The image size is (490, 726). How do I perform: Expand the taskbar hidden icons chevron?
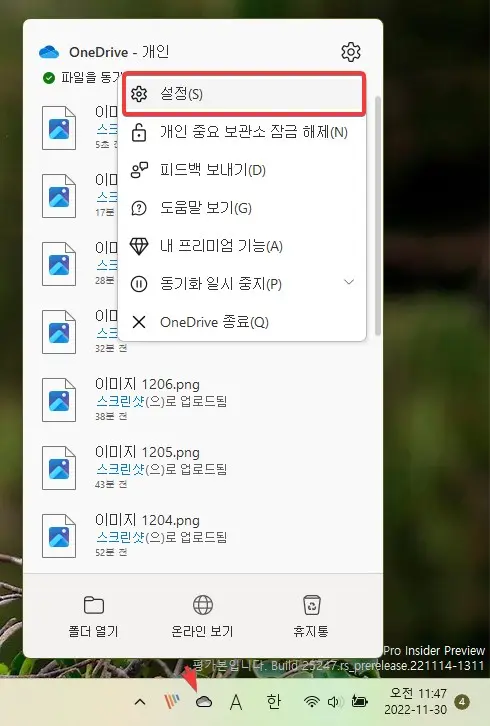(x=139, y=702)
